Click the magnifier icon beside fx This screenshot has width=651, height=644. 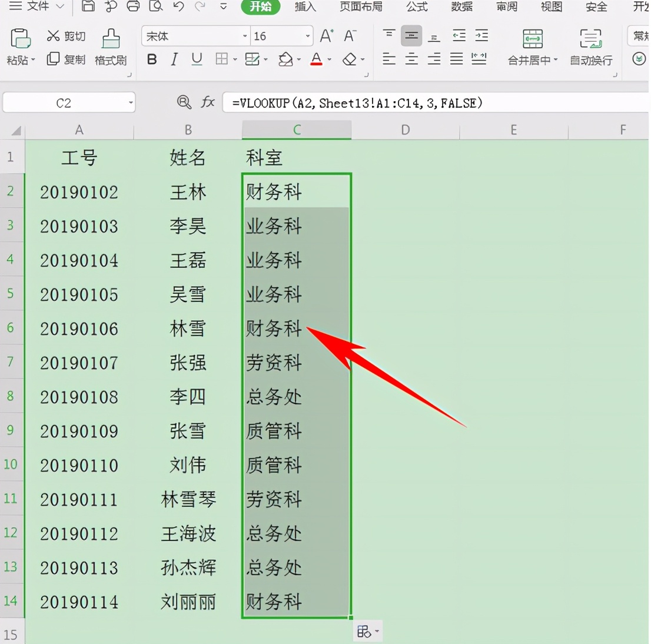(x=184, y=102)
